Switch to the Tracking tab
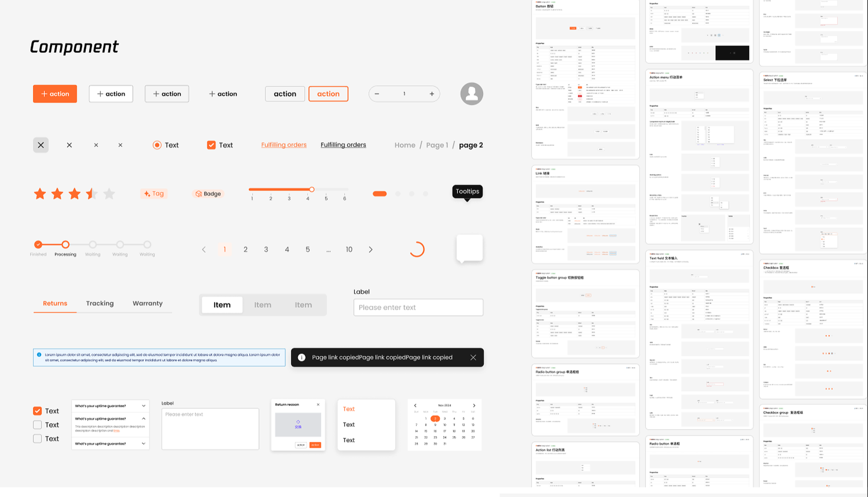The image size is (868, 497). (x=100, y=303)
